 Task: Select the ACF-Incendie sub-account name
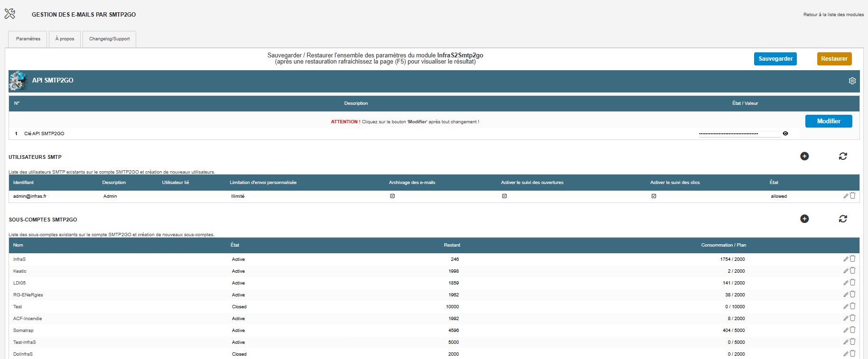28,319
